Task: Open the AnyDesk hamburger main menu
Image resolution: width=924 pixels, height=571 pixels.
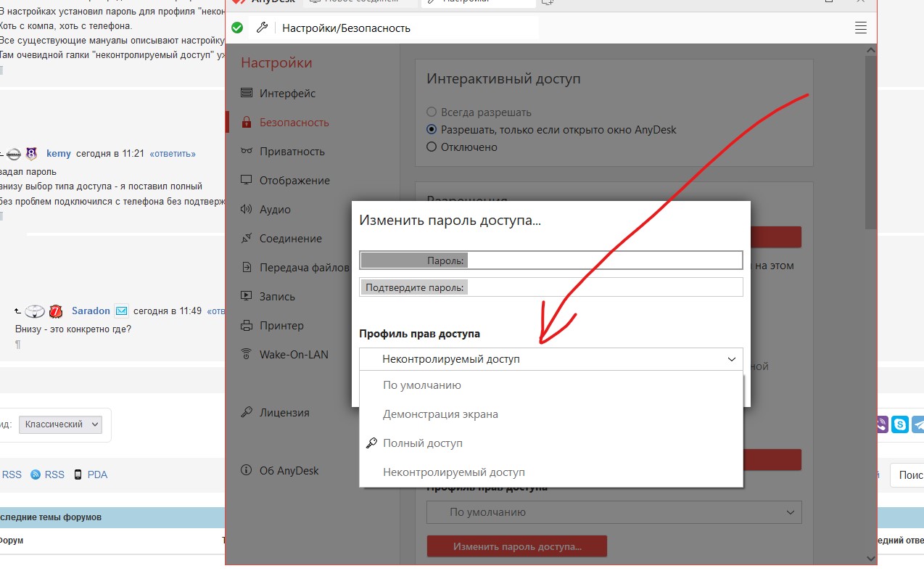Action: point(861,28)
